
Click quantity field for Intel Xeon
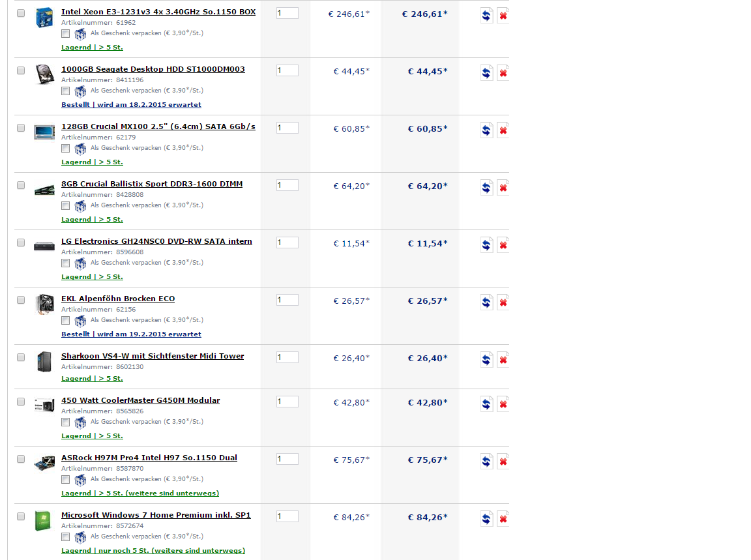(x=287, y=13)
